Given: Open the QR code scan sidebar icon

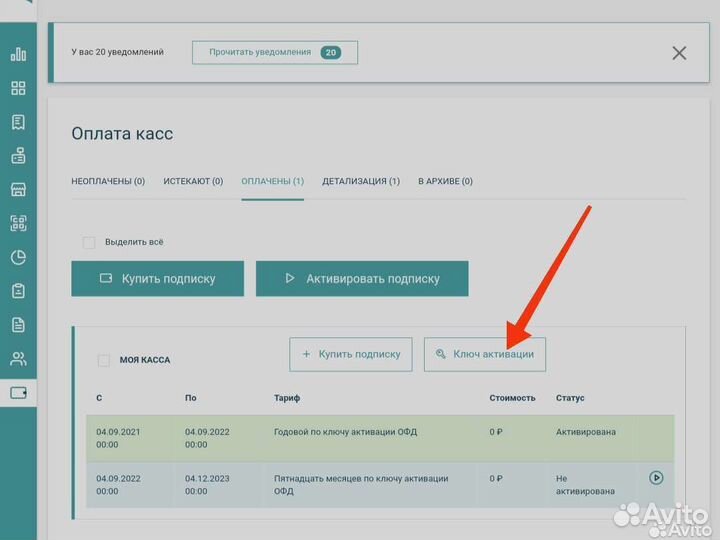Looking at the screenshot, I should tap(18, 223).
